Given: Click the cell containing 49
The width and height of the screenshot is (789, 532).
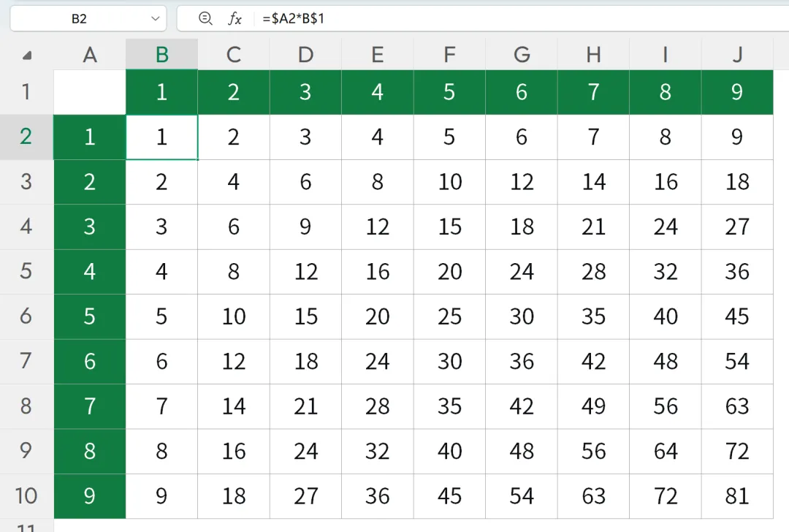Looking at the screenshot, I should point(593,406).
